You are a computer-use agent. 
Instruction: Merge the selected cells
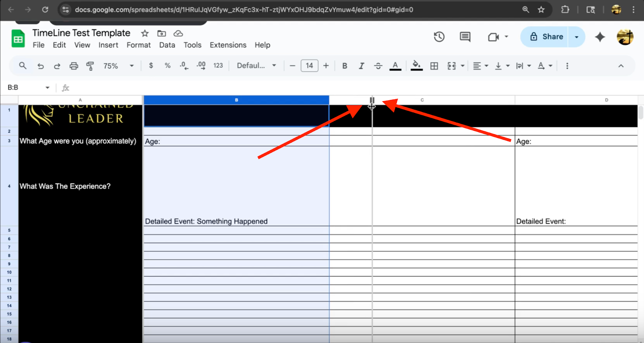click(452, 66)
